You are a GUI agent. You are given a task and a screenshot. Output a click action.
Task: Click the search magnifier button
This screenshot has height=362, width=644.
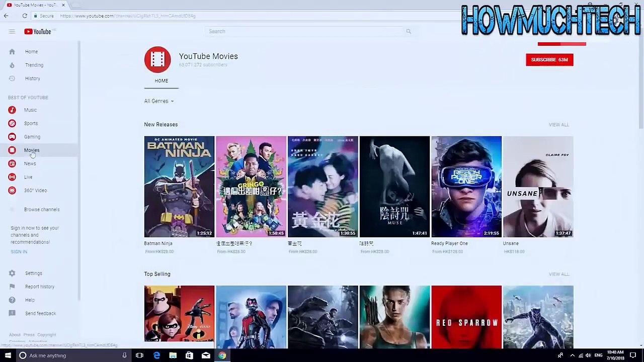point(409,31)
